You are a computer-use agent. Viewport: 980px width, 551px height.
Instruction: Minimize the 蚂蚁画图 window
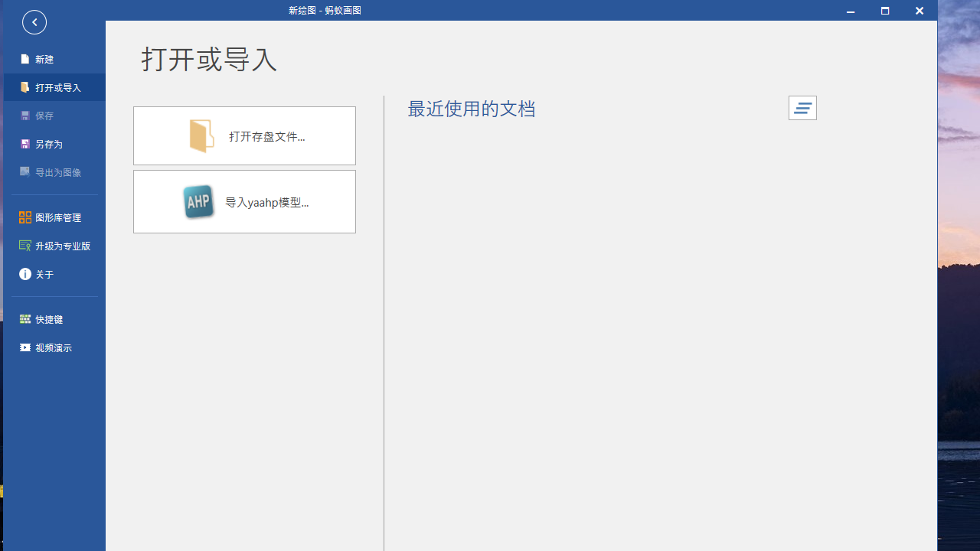(x=850, y=11)
